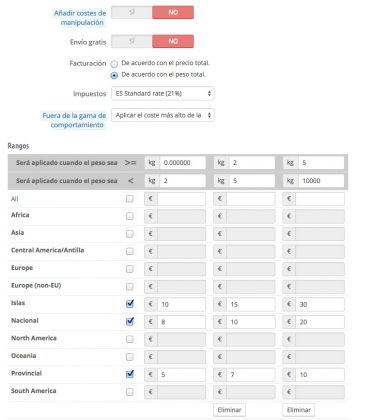Edit Islas price field showing 30

tap(320, 305)
